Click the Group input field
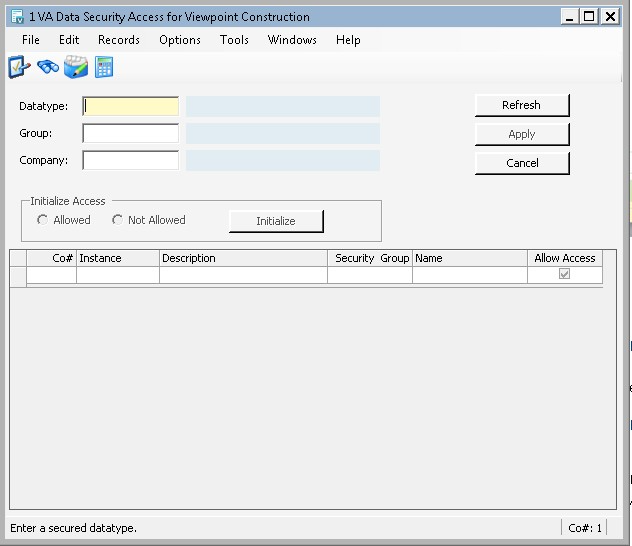632x546 pixels. [x=131, y=133]
